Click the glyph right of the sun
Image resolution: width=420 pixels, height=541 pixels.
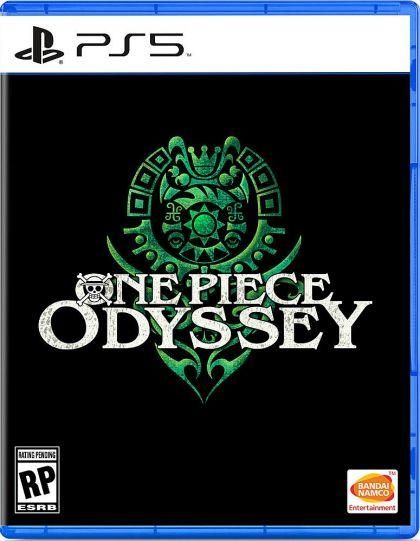tap(236, 213)
